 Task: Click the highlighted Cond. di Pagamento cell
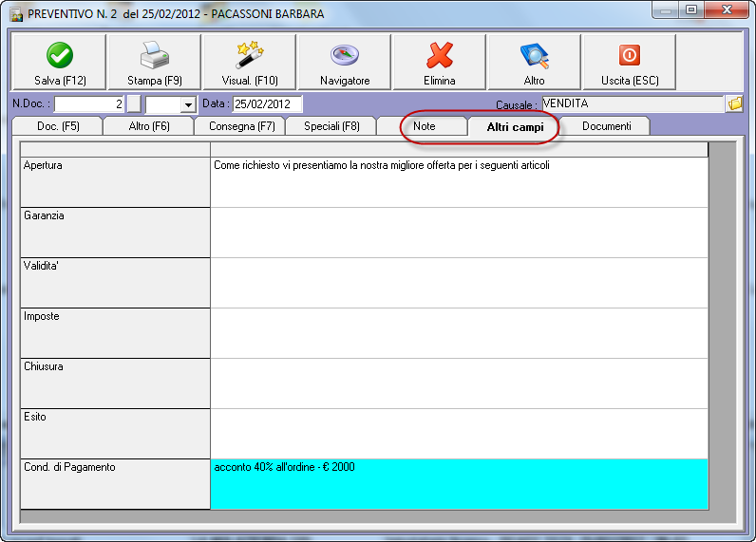[460, 484]
